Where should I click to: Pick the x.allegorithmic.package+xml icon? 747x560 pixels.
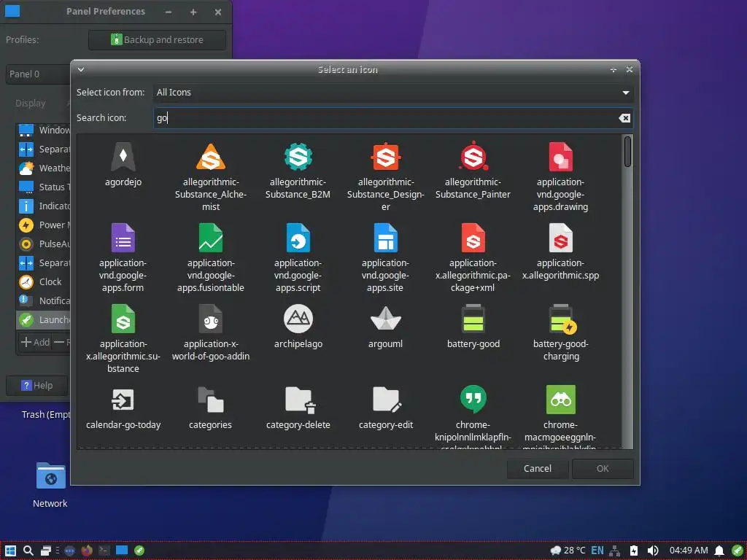coord(473,257)
